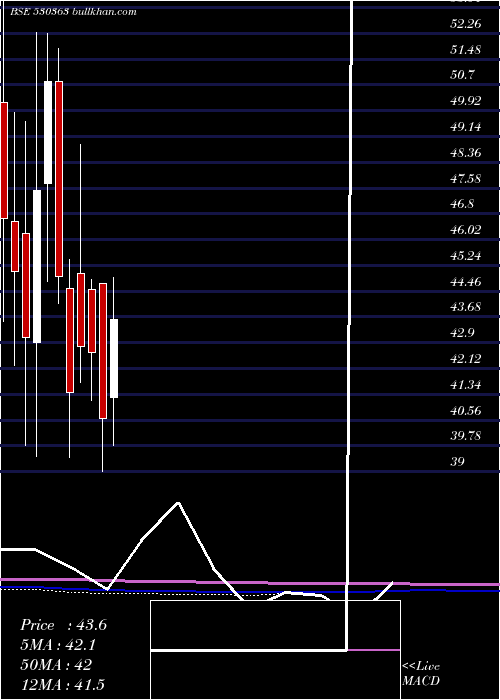Click the Price : 43.6 readout

pos(63,625)
